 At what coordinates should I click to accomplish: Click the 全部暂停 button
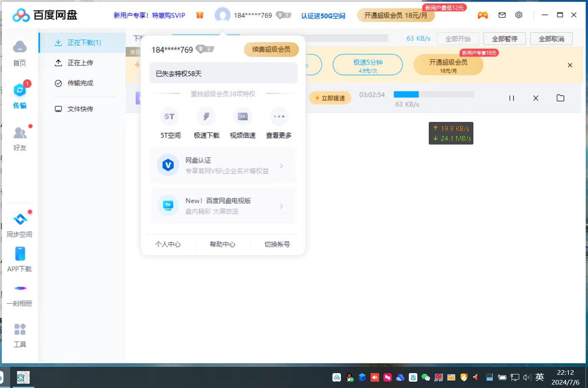504,39
